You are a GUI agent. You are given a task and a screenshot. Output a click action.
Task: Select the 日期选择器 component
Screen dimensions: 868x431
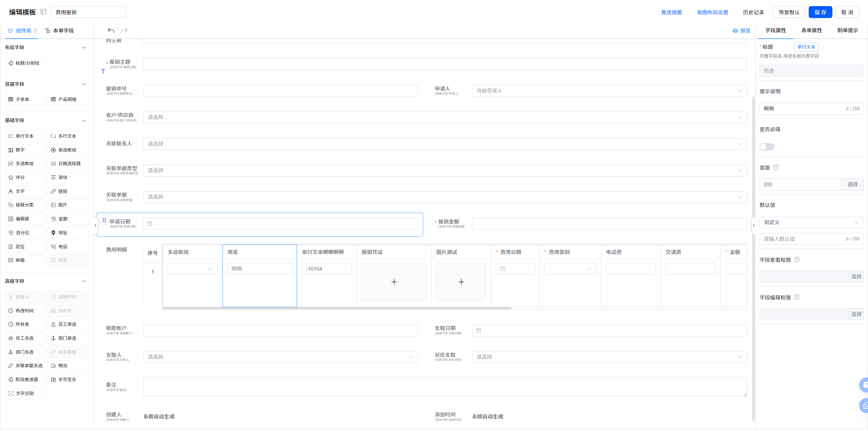[67, 164]
